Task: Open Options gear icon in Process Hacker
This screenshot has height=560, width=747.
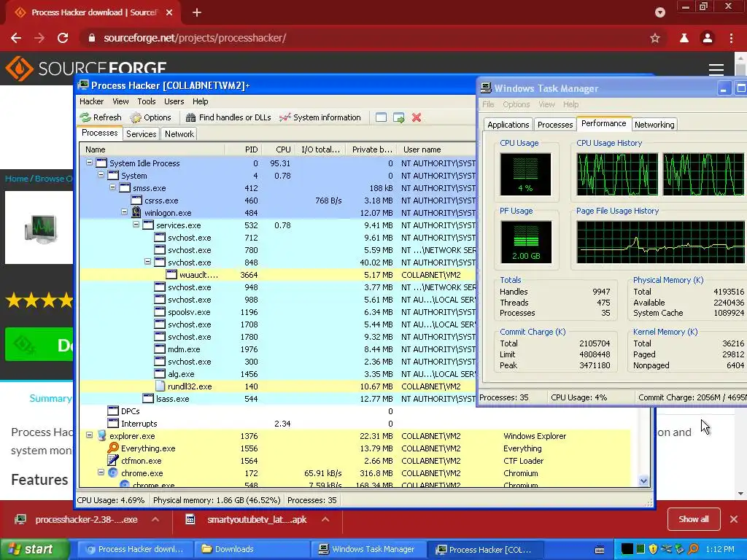Action: (x=136, y=117)
